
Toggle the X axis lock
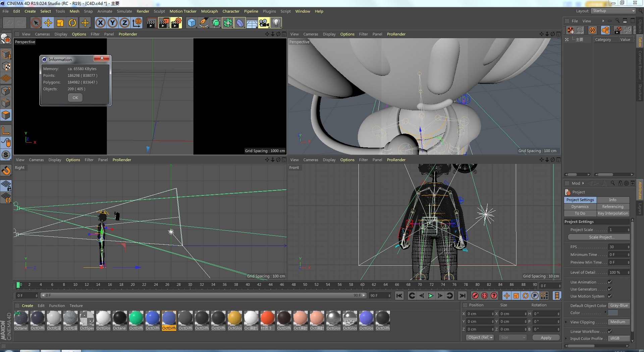[100, 23]
